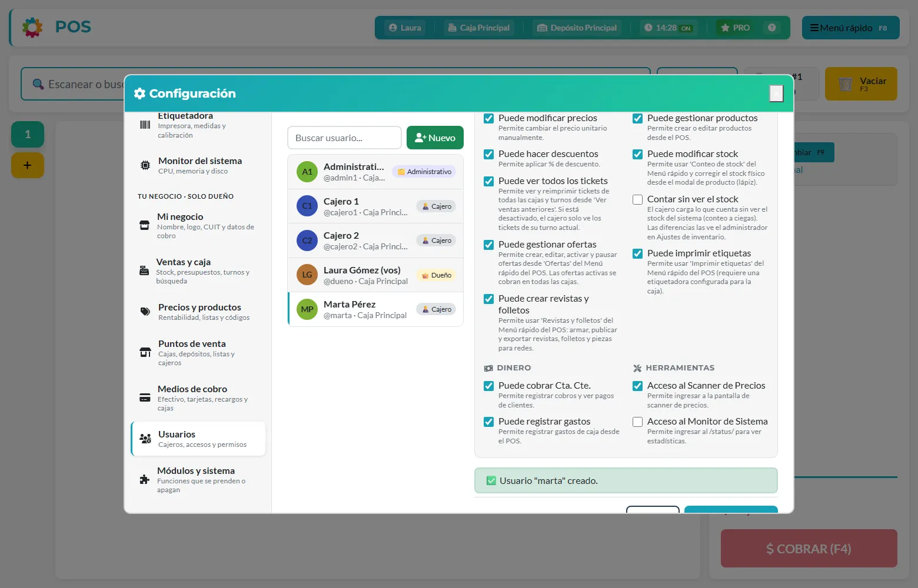Click the Monitor del sistema chip icon
The image size is (918, 588).
tap(145, 165)
